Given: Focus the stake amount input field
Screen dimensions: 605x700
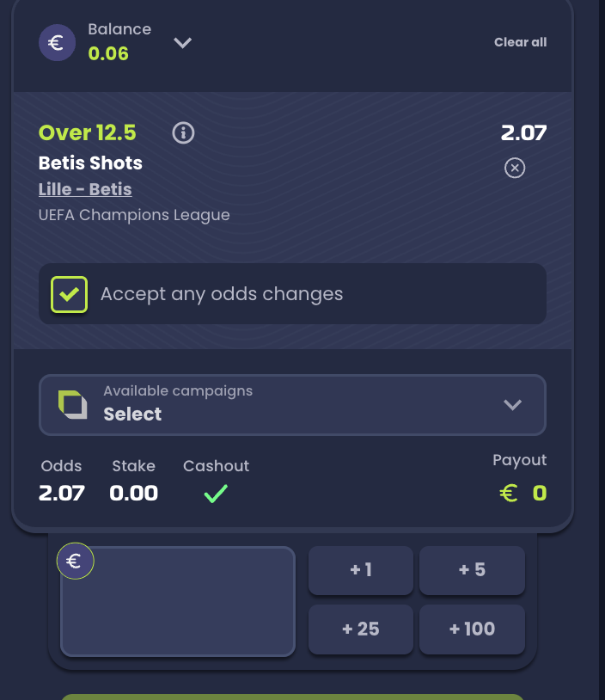Looking at the screenshot, I should pos(178,601).
